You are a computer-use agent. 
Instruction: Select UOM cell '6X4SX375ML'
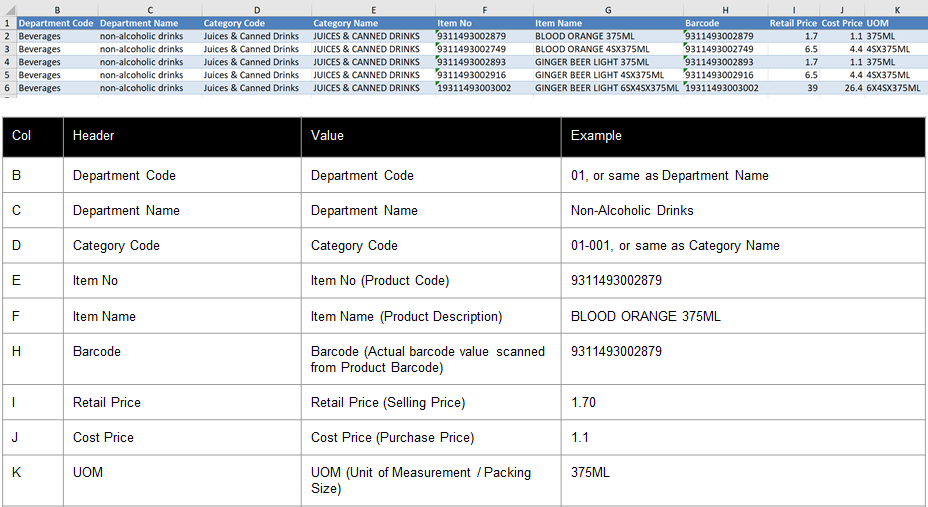pyautogui.click(x=896, y=88)
